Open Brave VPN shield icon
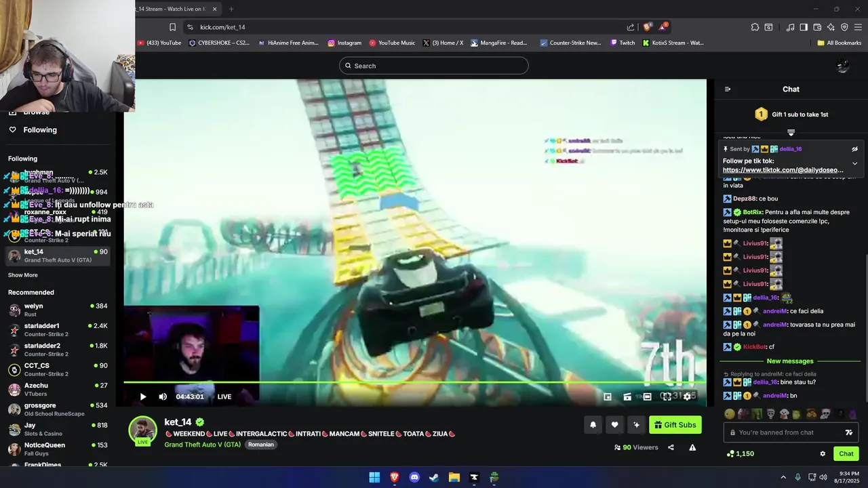868x488 pixels. [x=844, y=27]
